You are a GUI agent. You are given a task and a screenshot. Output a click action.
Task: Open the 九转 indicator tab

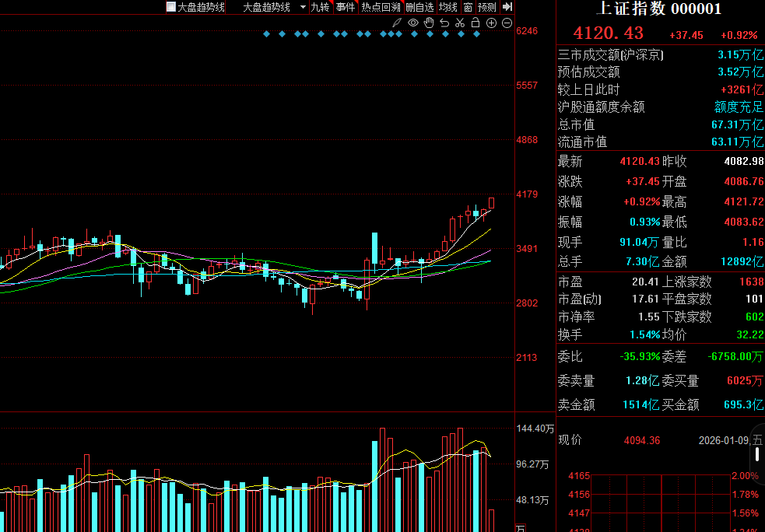(x=320, y=7)
